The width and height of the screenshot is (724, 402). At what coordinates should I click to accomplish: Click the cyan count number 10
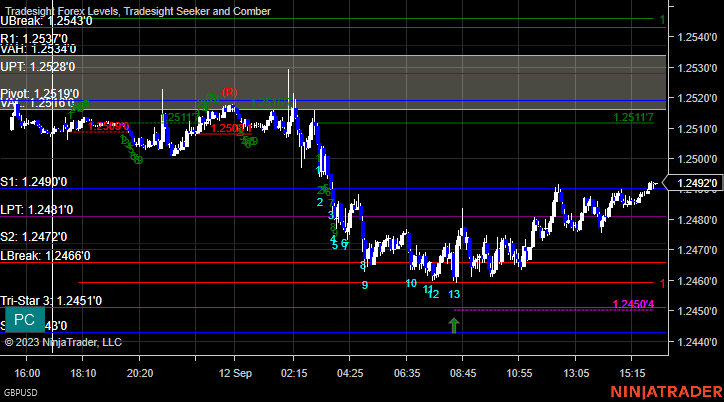click(411, 283)
